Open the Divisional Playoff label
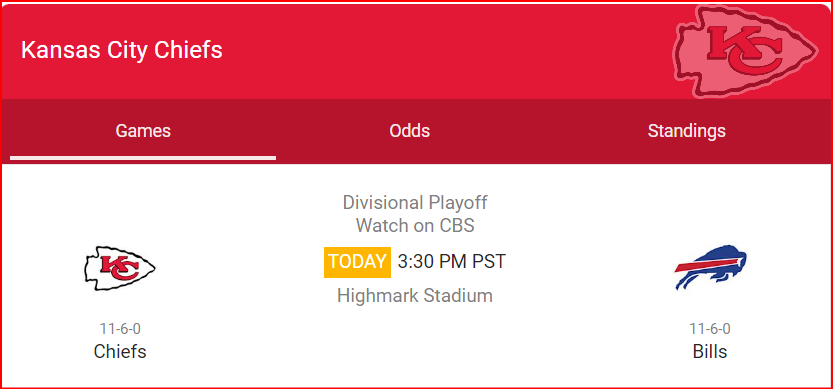The image size is (833, 389). (x=415, y=202)
